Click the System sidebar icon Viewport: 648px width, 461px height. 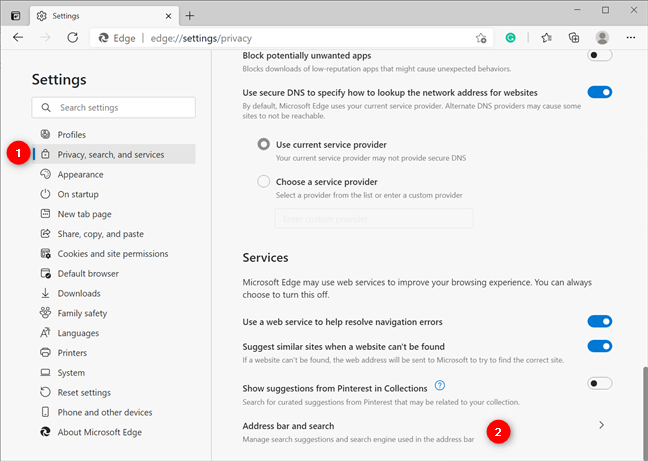(x=45, y=373)
